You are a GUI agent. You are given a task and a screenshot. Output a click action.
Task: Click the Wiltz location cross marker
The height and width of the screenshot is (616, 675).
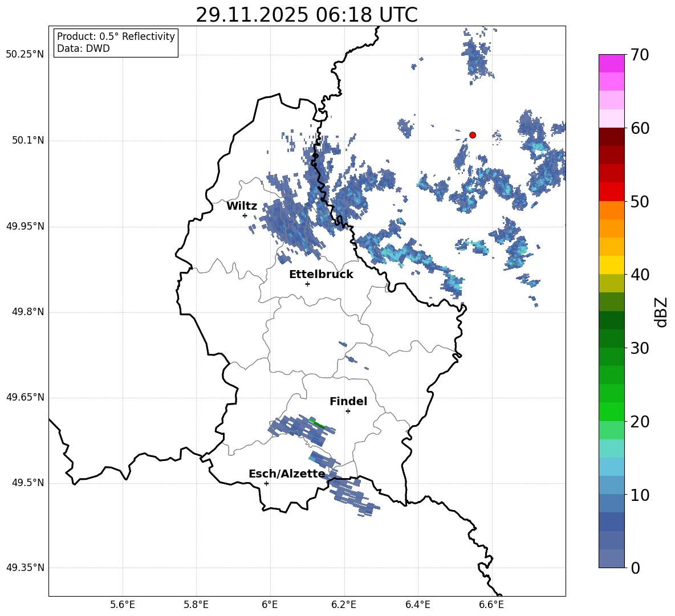pos(245,215)
